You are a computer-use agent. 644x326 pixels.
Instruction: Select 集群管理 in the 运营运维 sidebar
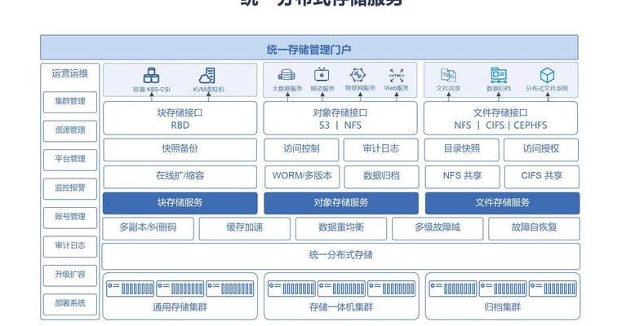coord(70,102)
